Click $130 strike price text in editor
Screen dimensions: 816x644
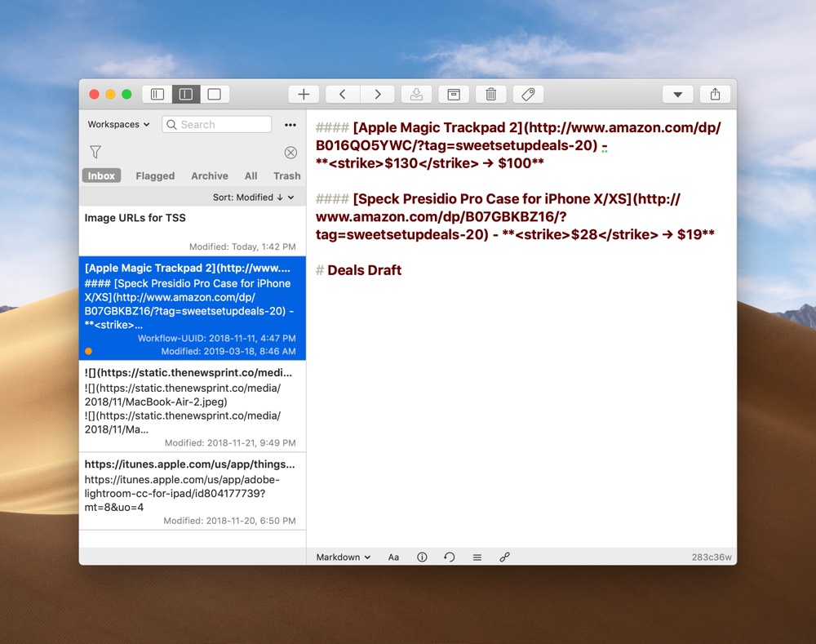pos(401,163)
